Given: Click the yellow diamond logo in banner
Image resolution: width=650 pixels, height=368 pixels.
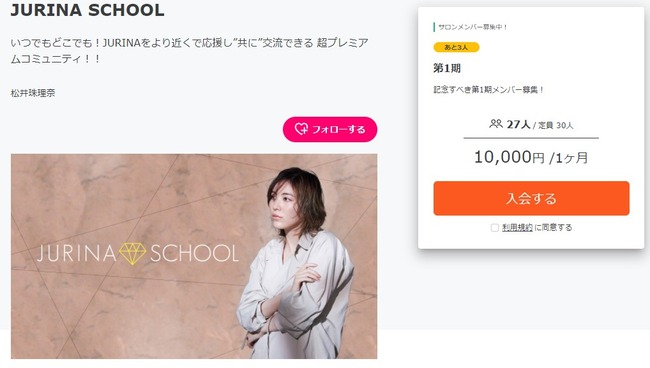Looking at the screenshot, I should (132, 253).
